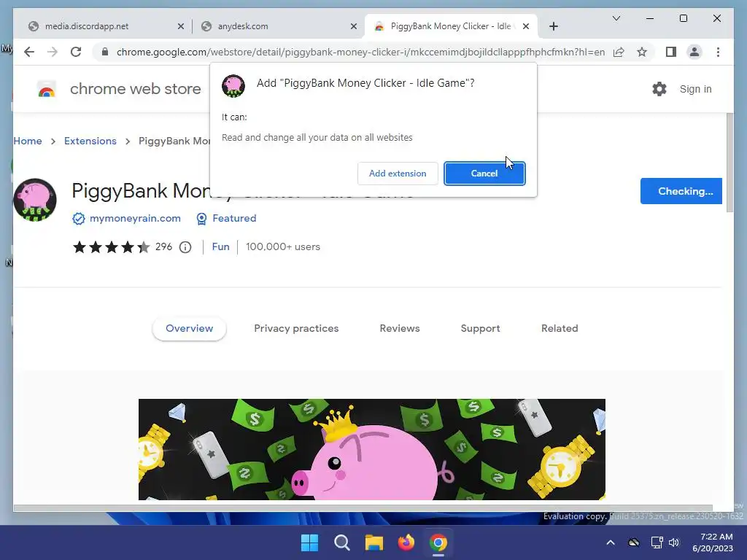The image size is (747, 560).
Task: Open tab search dropdown arrow
Action: (x=616, y=18)
